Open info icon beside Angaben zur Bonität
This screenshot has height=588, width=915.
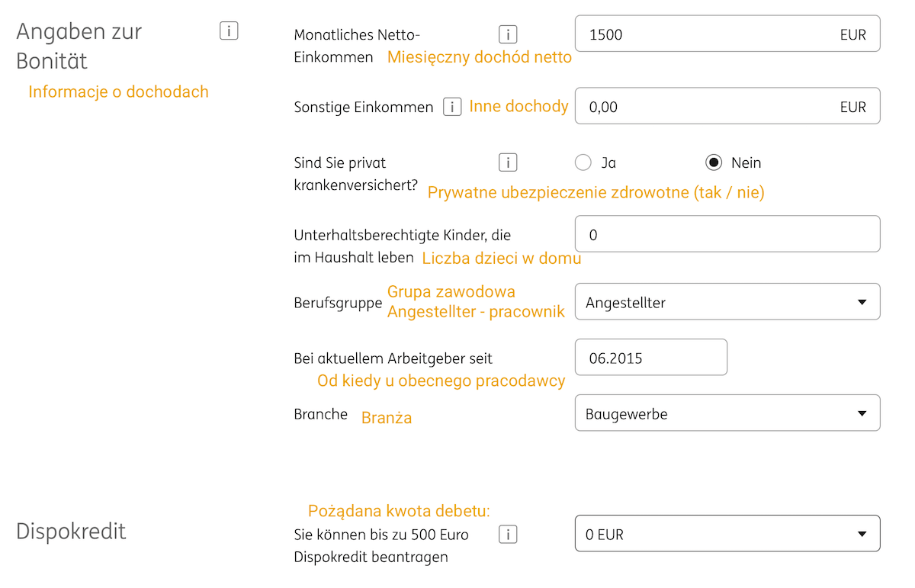(229, 31)
